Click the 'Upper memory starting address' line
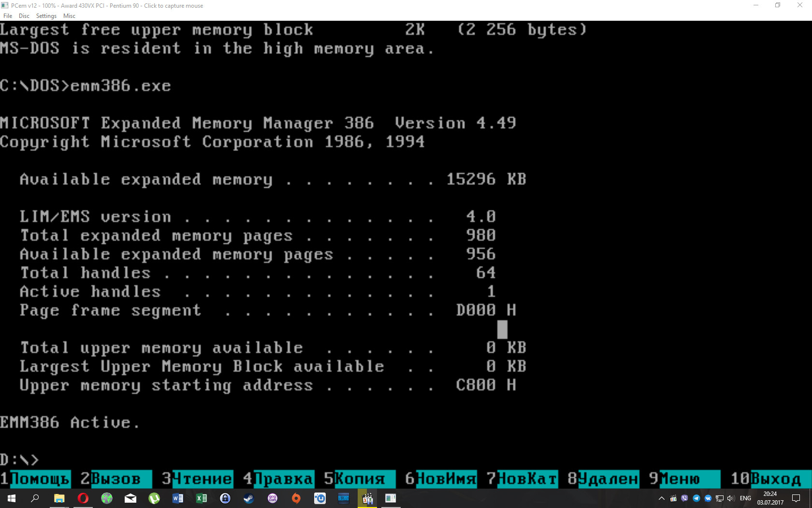This screenshot has height=508, width=812. tap(268, 385)
